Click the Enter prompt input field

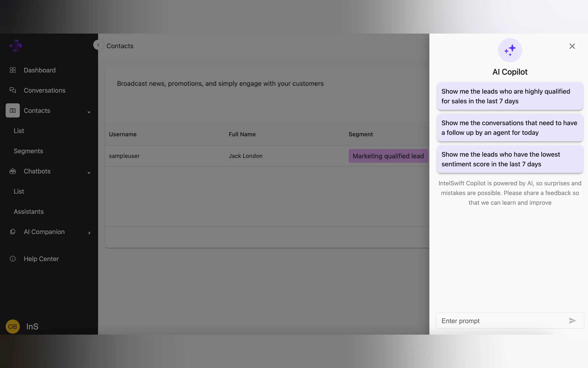point(501,321)
